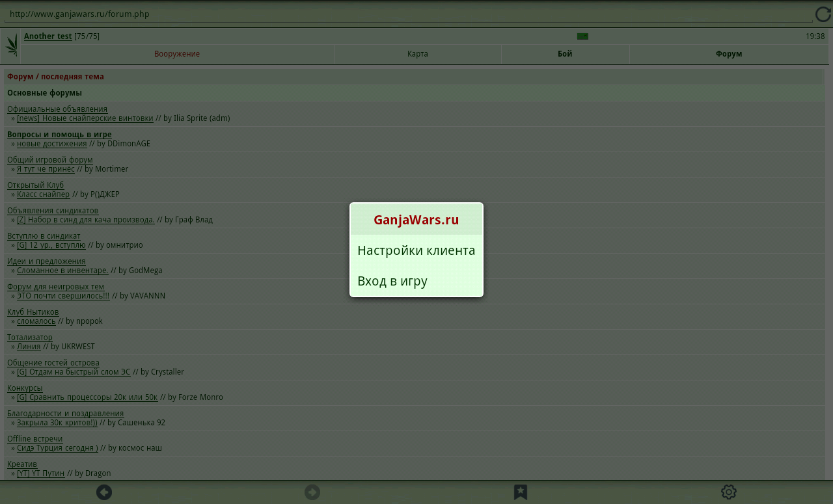Open the 'Класс снайпер' topic
Viewport: 833px width, 504px height.
(44, 194)
